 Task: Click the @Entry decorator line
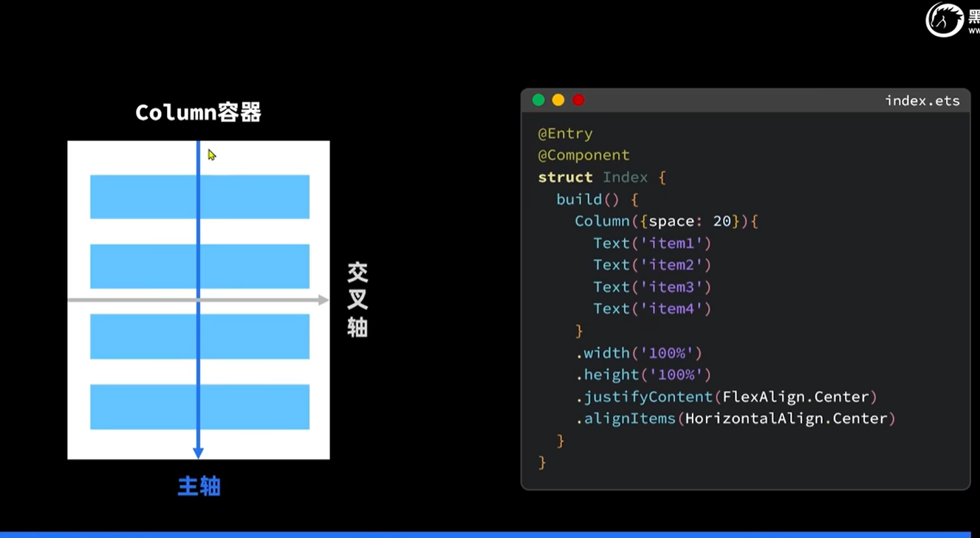pyautogui.click(x=565, y=134)
